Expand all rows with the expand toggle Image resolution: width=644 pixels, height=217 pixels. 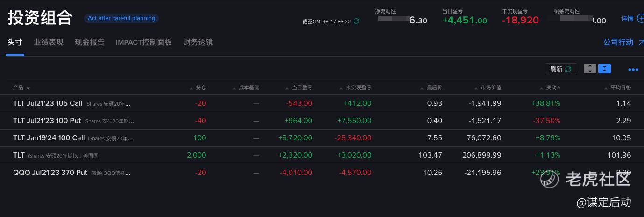590,69
